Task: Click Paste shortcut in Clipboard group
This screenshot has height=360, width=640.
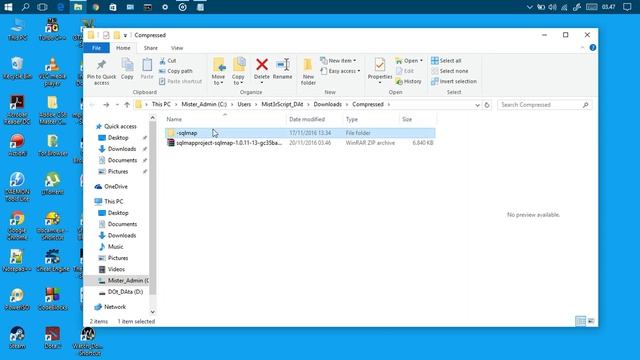Action: (x=180, y=81)
